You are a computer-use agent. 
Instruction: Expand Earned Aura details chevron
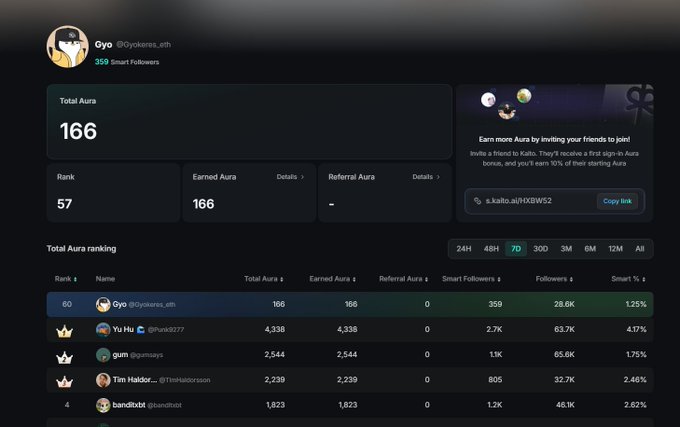302,177
